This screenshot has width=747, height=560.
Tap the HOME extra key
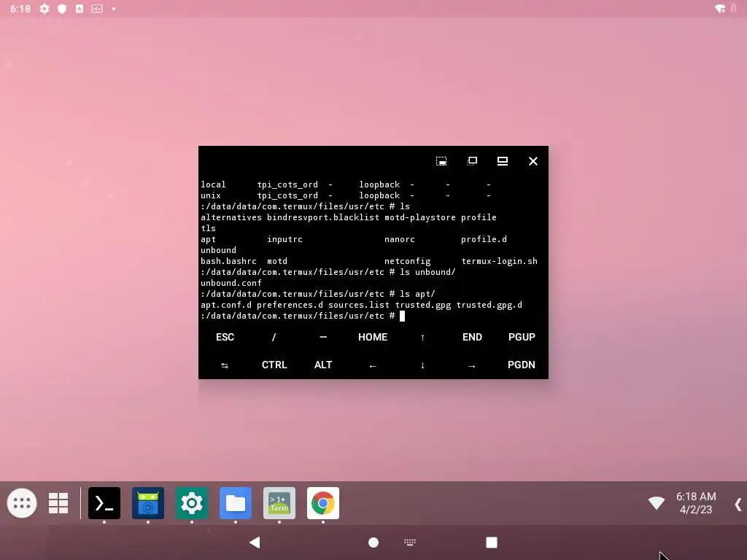(x=373, y=337)
